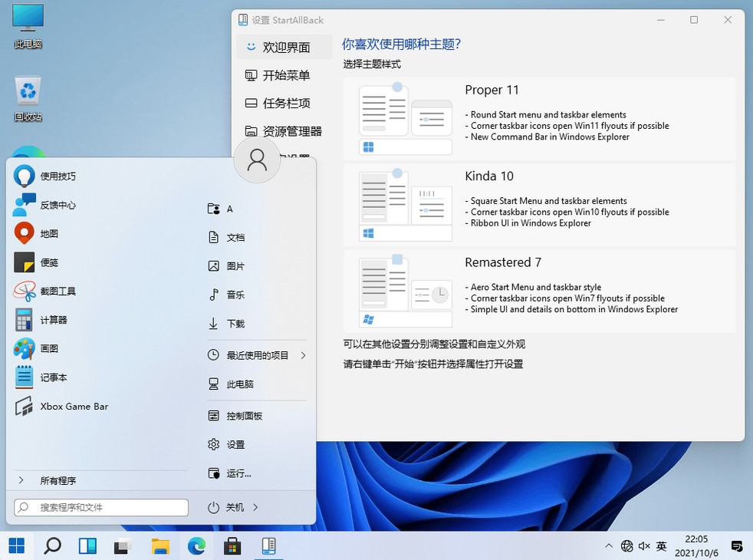Launch Xbox Game Bar
Viewport: 753px width, 560px height.
(x=61, y=407)
